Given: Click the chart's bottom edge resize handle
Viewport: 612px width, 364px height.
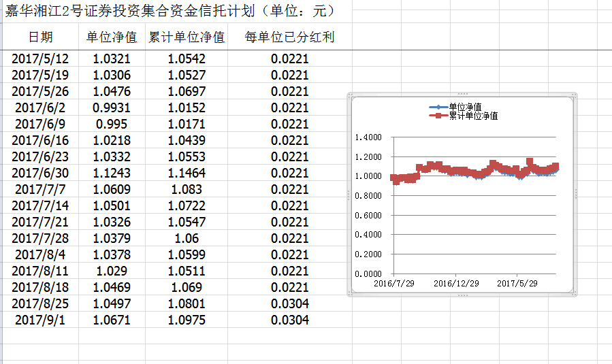Looking at the screenshot, I should tap(463, 295).
